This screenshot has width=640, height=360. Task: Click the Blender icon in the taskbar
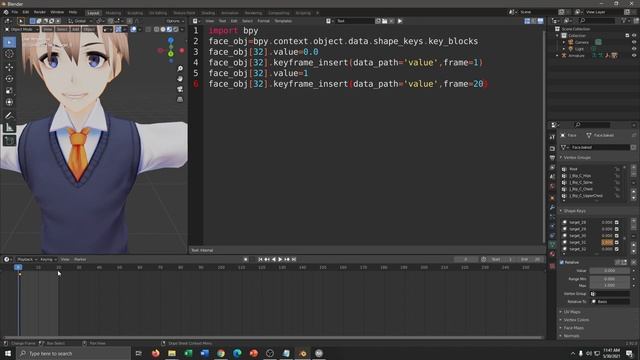click(302, 353)
